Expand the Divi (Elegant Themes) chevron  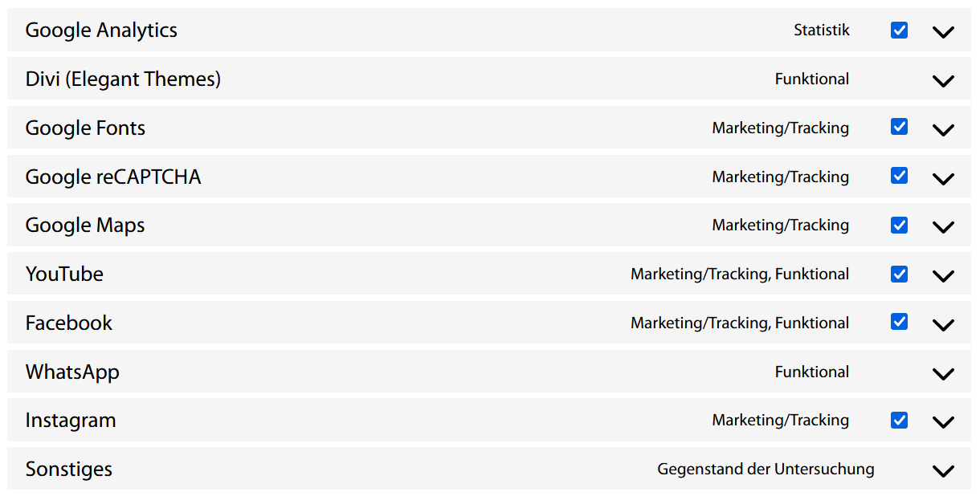pos(943,81)
